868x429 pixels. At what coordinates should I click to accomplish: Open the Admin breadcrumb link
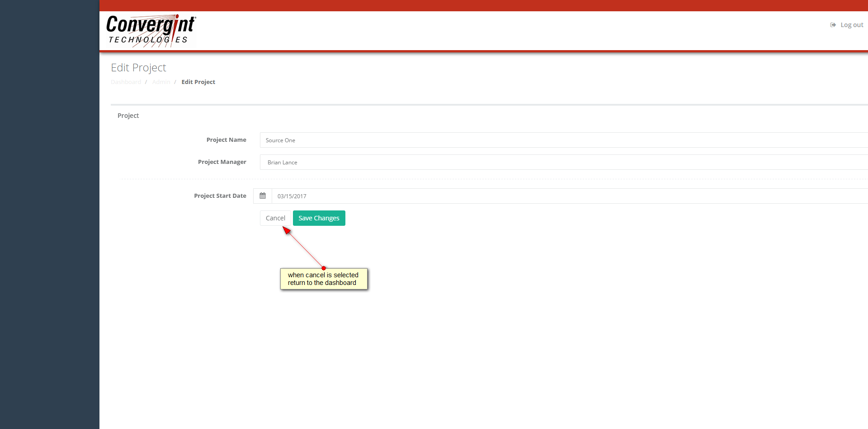tap(161, 82)
